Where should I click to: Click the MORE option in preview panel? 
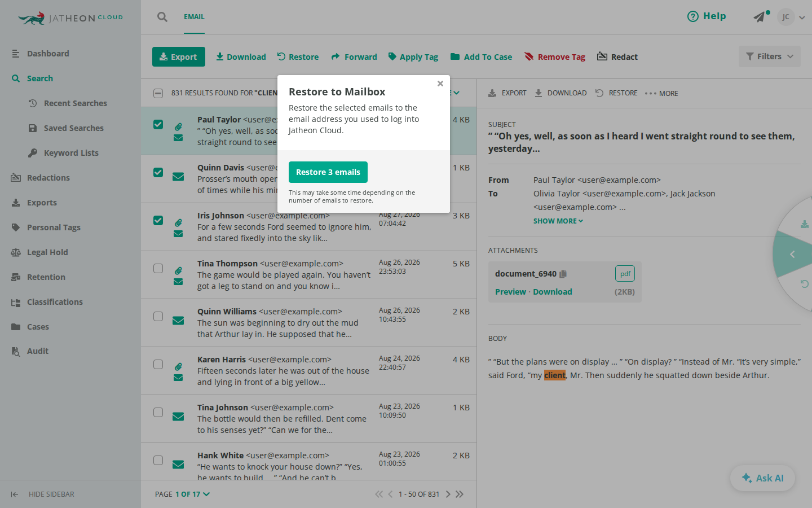[661, 94]
